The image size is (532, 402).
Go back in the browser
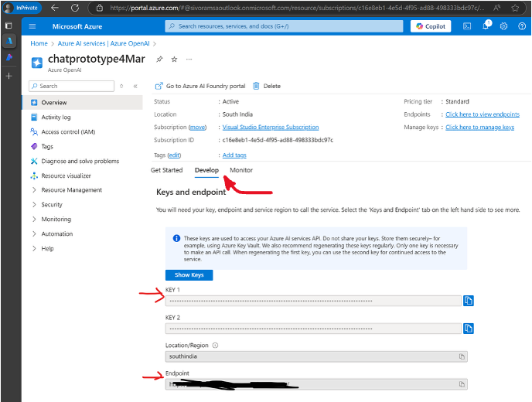pos(55,8)
